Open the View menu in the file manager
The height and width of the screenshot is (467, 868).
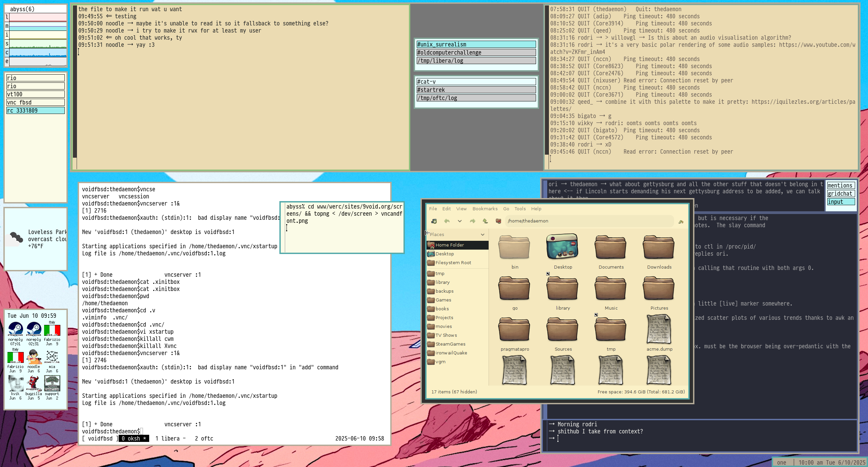(x=461, y=209)
